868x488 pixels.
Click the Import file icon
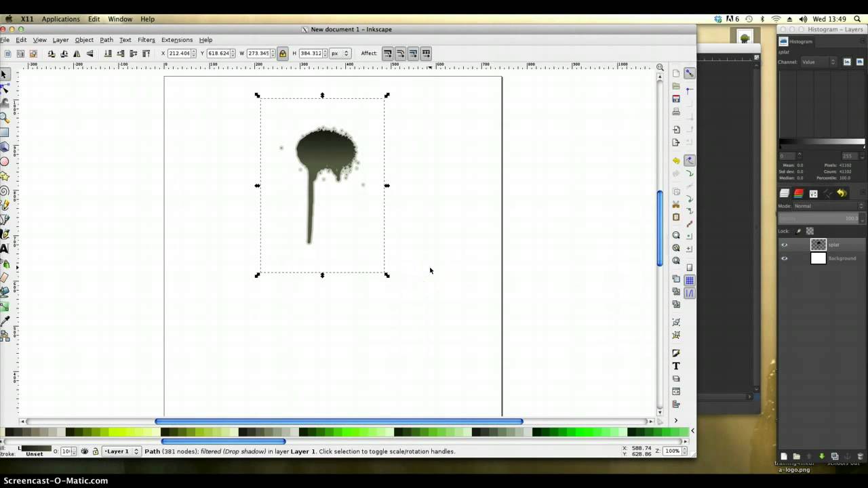click(x=676, y=129)
